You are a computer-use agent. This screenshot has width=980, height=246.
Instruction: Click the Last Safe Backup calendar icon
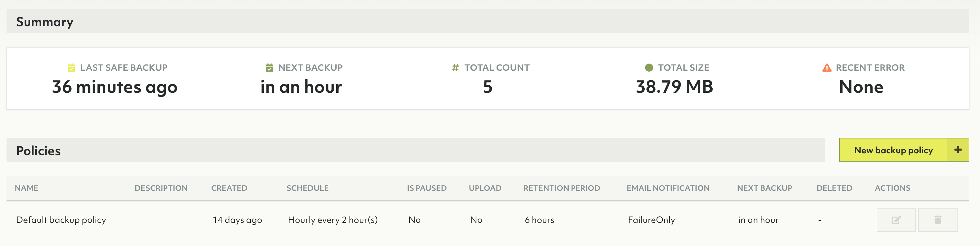coord(71,68)
